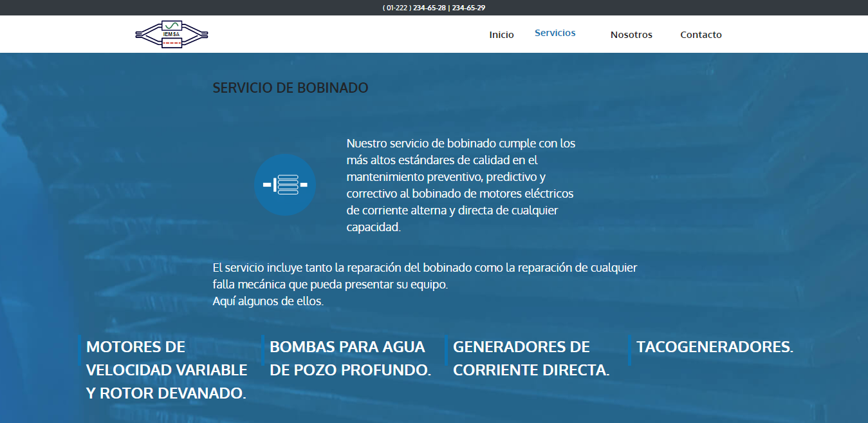Select Bombas para Agua de Pozo Profundo
Screen dimensions: 868x423
pos(350,358)
